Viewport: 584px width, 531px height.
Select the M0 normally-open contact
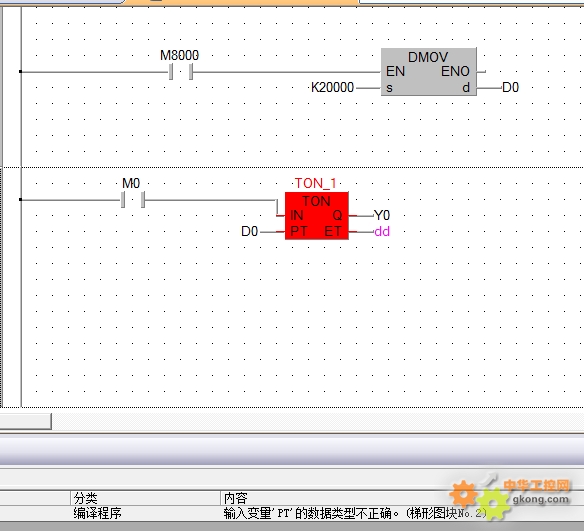133,200
